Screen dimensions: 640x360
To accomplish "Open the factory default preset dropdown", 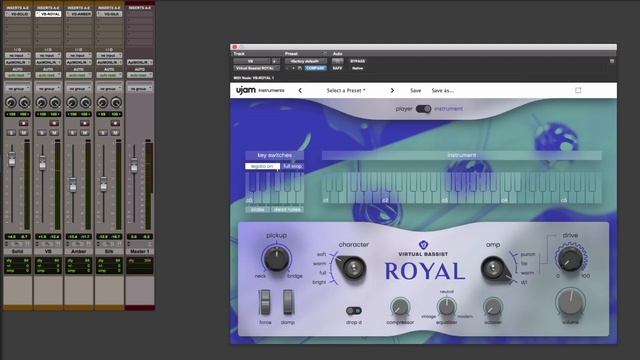I will pos(306,61).
